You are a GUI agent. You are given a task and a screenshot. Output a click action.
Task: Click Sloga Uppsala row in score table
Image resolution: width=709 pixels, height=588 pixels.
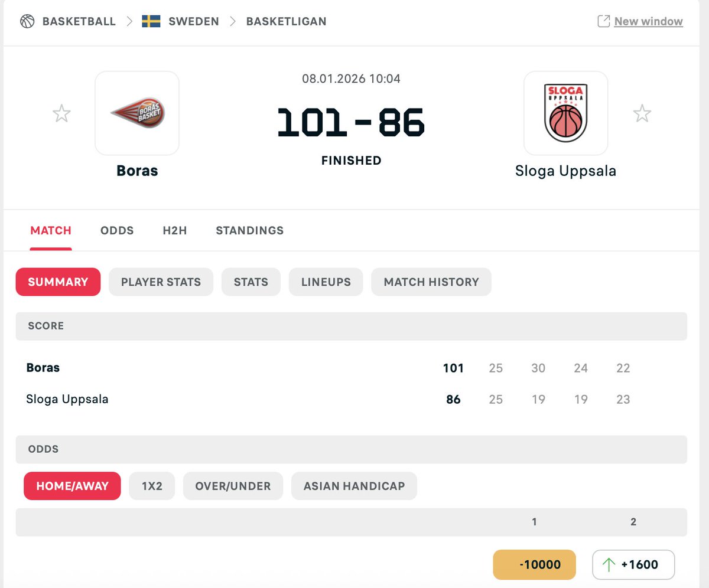[351, 399]
